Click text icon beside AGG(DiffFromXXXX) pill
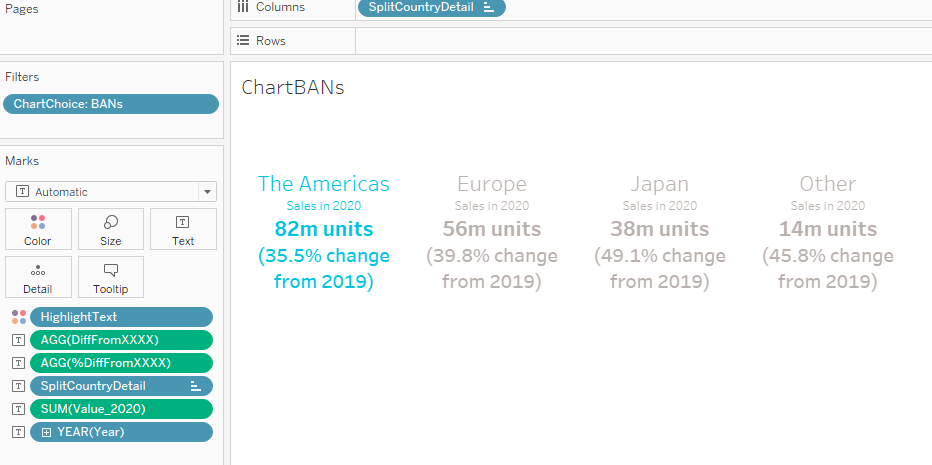This screenshot has height=465, width=932. [x=18, y=340]
